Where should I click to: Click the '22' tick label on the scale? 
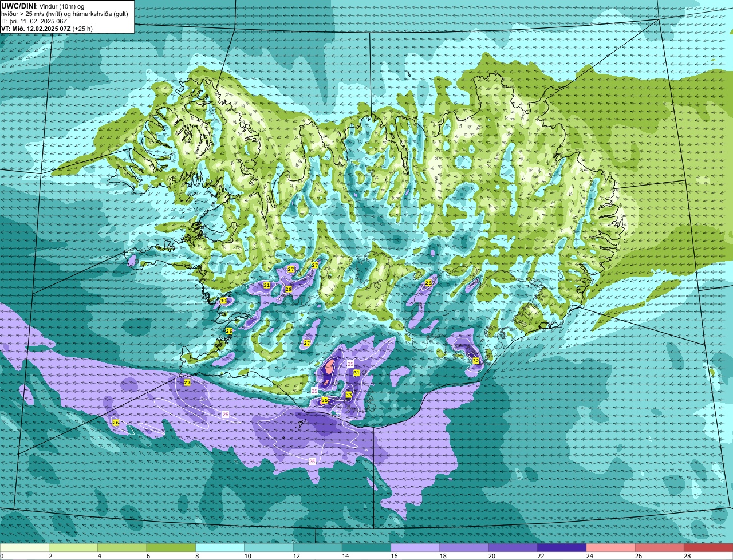pos(541,556)
